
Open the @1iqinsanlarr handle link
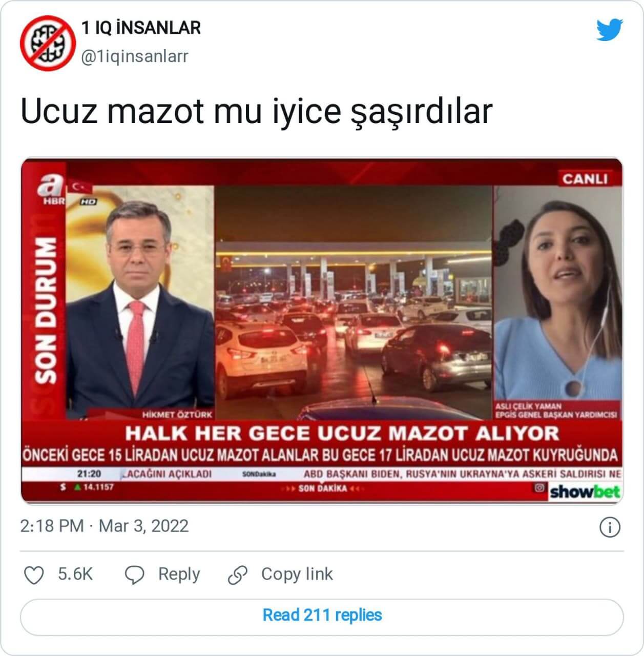coord(135,56)
